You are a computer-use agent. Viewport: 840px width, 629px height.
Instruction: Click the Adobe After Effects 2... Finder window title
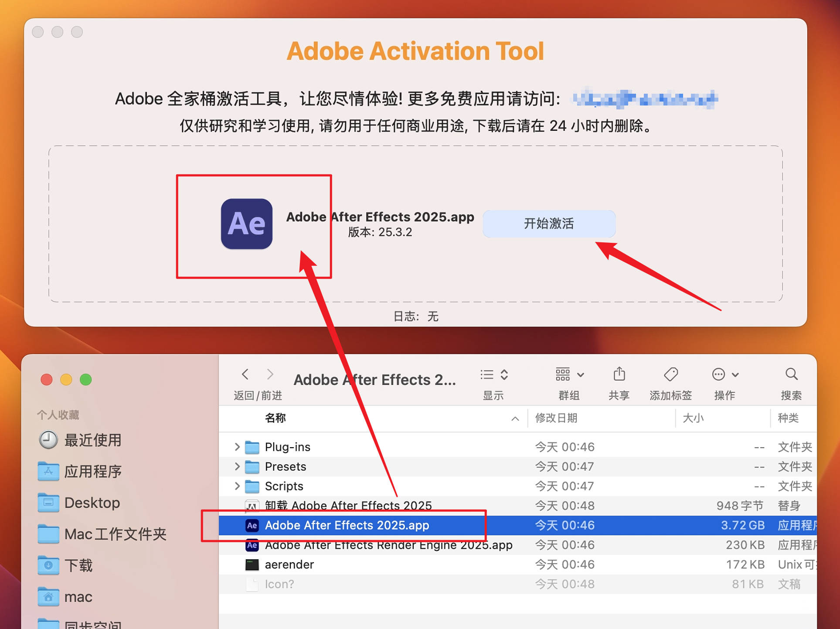374,380
